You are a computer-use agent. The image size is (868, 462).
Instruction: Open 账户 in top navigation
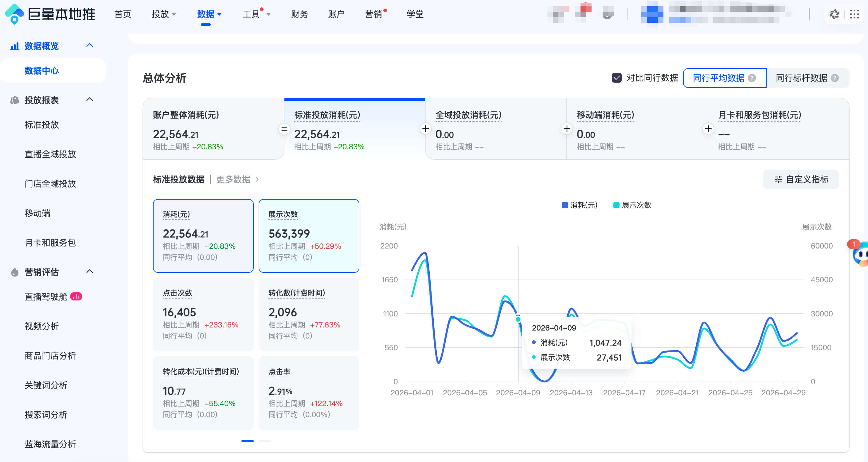(x=336, y=14)
